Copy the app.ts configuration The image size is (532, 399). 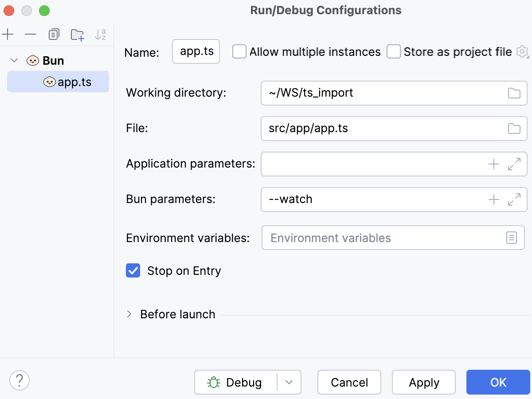click(x=54, y=34)
